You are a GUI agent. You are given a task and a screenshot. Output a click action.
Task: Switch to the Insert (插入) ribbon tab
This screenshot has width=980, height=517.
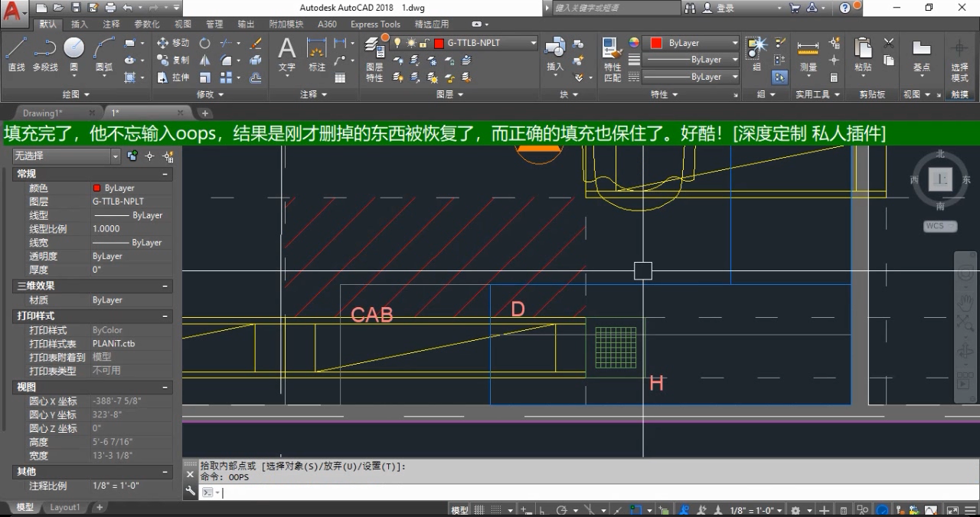click(80, 24)
